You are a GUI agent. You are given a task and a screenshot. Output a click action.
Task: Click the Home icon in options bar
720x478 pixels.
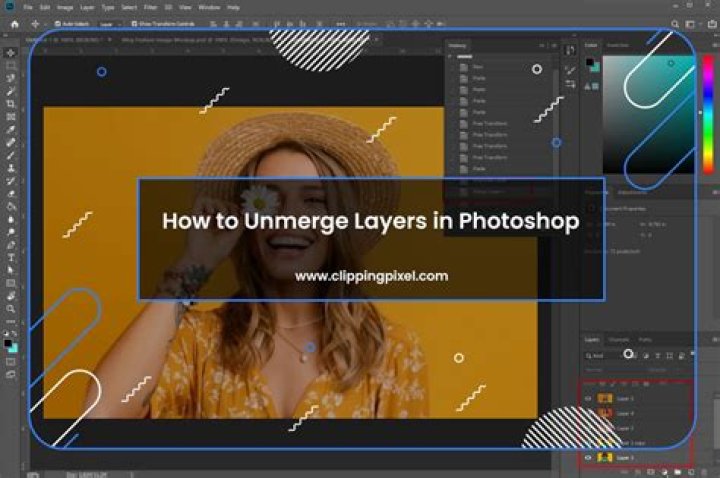pyautogui.click(x=14, y=23)
